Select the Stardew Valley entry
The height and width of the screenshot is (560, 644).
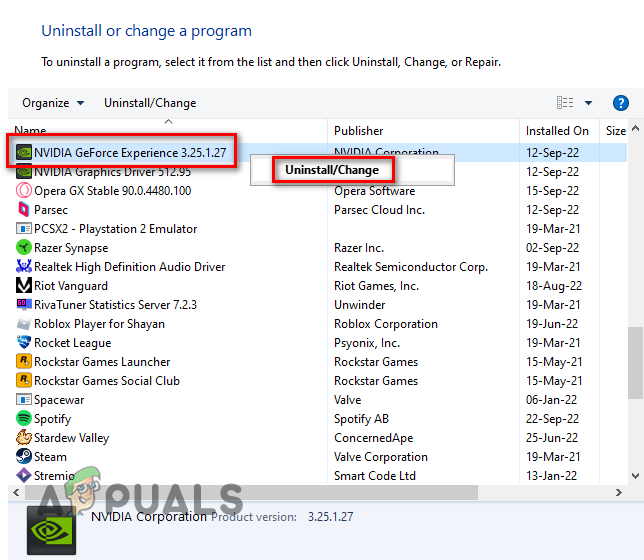pyautogui.click(x=71, y=438)
